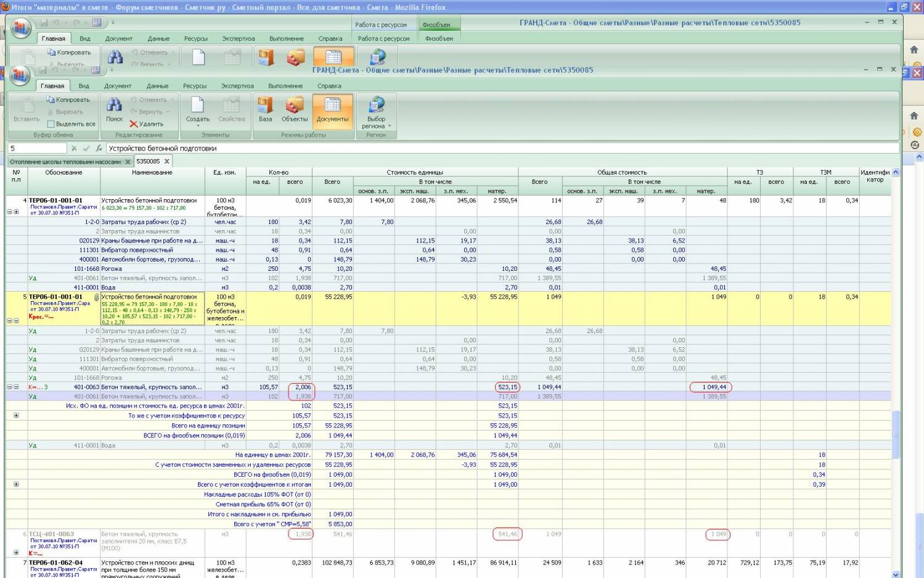Open back window quick access toolbar dropdown
924x578 pixels.
pyautogui.click(x=113, y=23)
